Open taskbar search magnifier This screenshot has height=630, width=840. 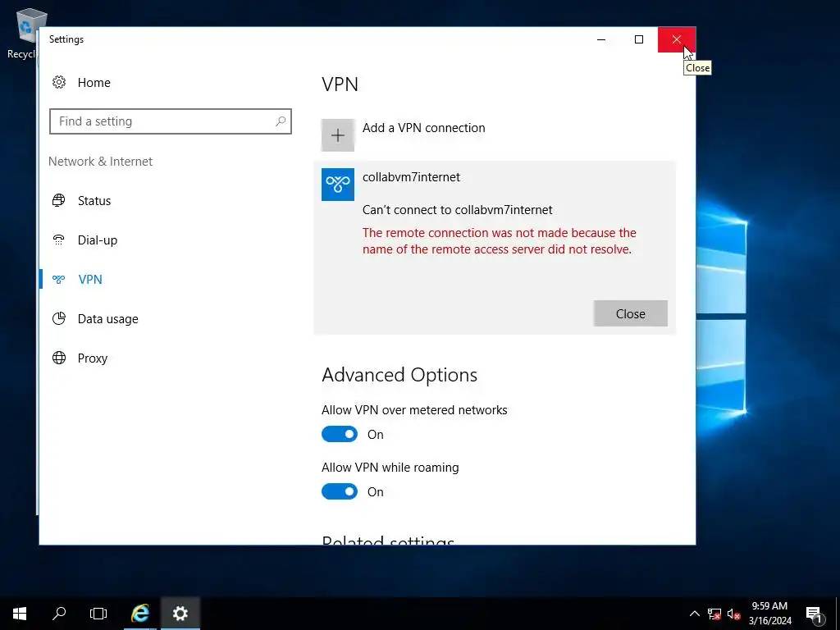(x=59, y=614)
